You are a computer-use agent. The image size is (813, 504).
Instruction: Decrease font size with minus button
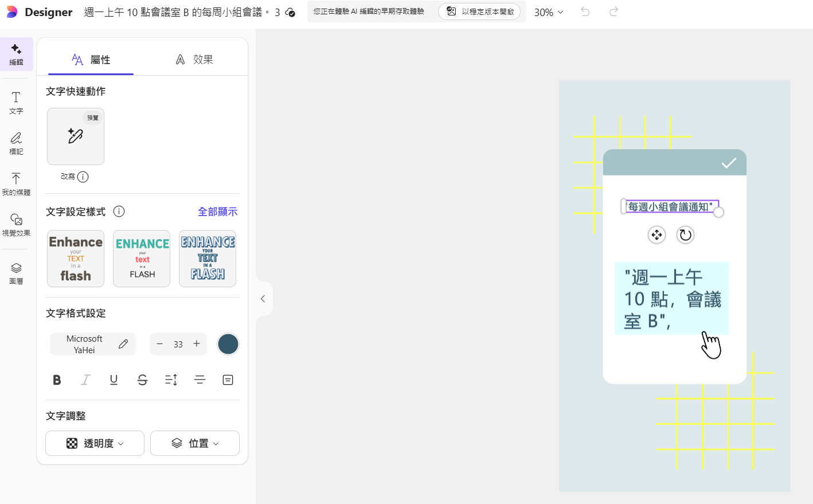pos(160,344)
